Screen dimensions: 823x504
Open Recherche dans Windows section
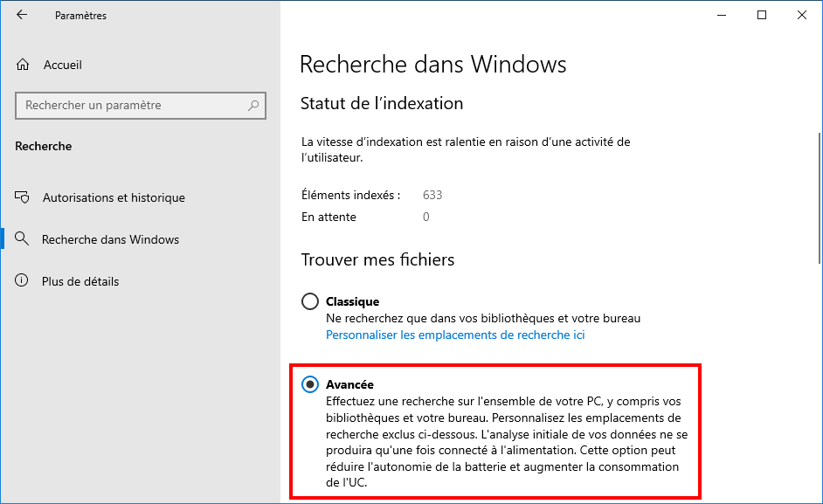pyautogui.click(x=110, y=239)
